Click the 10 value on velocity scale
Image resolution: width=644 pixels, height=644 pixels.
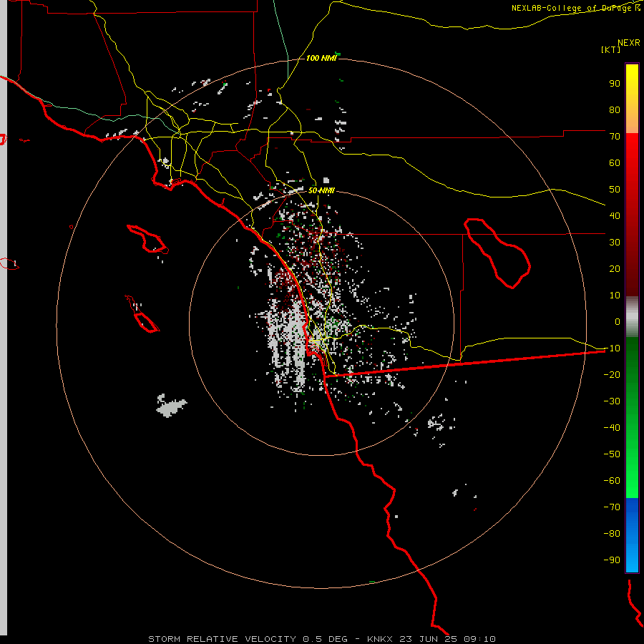(615, 296)
